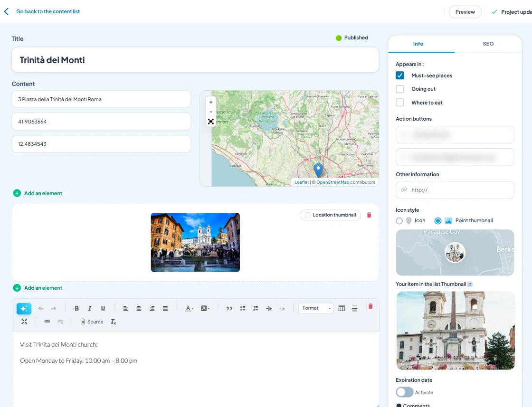This screenshot has height=407, width=532.
Task: Align text right
Action: point(152,308)
